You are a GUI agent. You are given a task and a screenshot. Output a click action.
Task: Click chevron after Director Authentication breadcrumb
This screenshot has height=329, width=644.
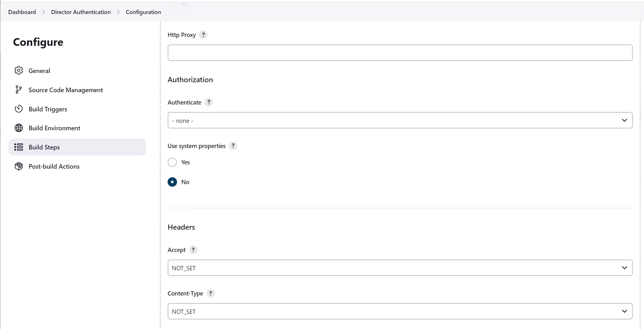click(x=118, y=12)
